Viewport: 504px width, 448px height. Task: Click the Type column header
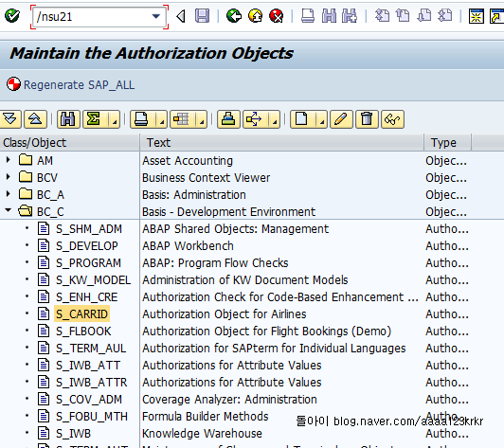click(x=448, y=143)
